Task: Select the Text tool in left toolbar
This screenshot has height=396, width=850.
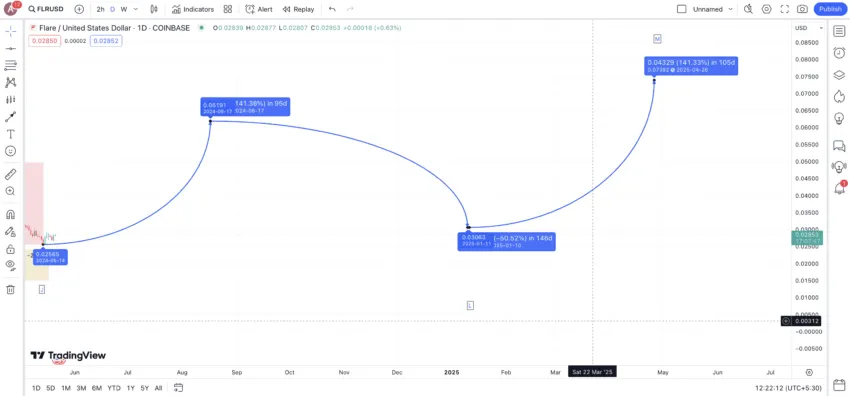Action: [10, 134]
